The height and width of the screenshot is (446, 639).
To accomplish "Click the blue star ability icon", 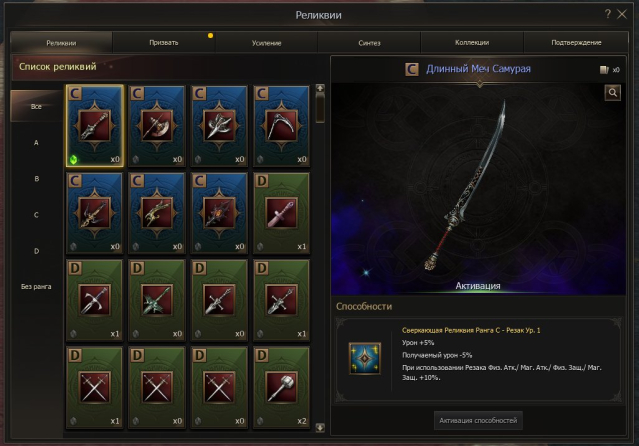I will tap(365, 358).
